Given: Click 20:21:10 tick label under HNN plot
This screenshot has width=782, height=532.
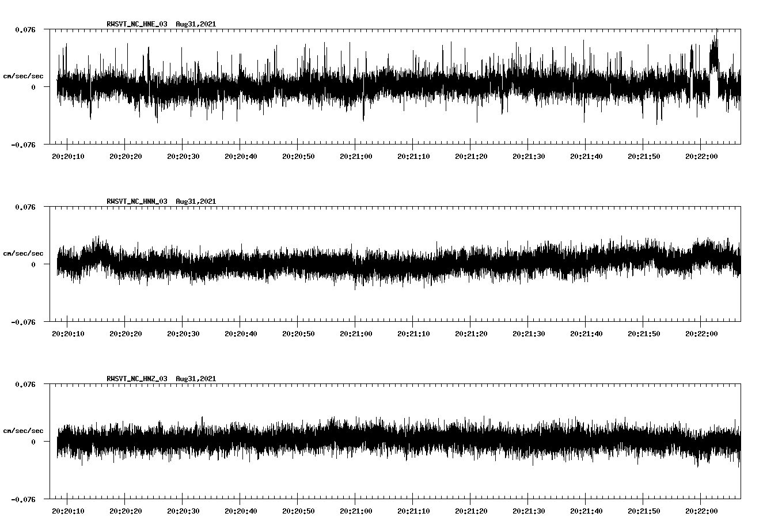Looking at the screenshot, I should coord(413,333).
